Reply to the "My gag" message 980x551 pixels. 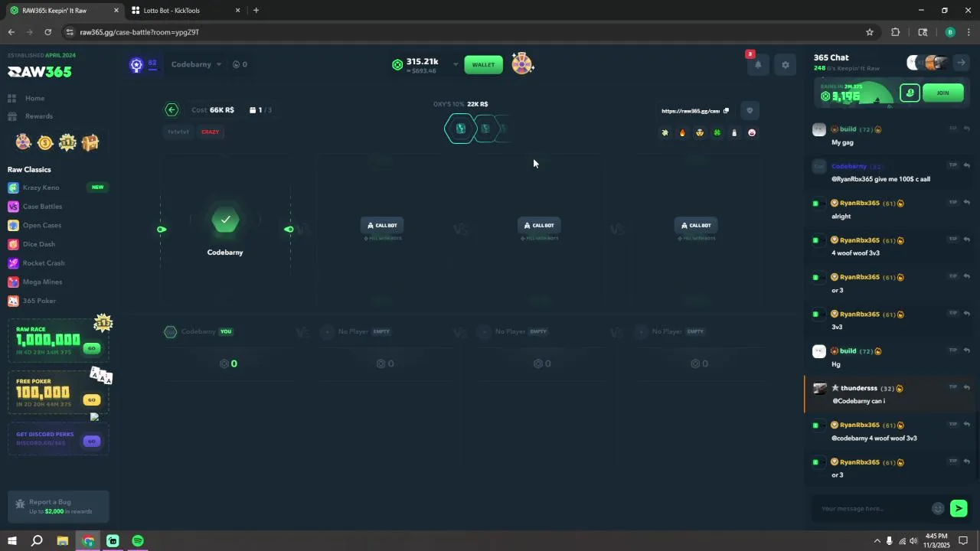(967, 129)
